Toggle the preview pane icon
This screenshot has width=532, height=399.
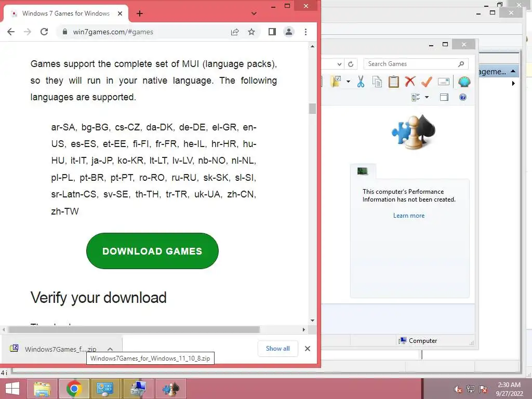tap(444, 97)
